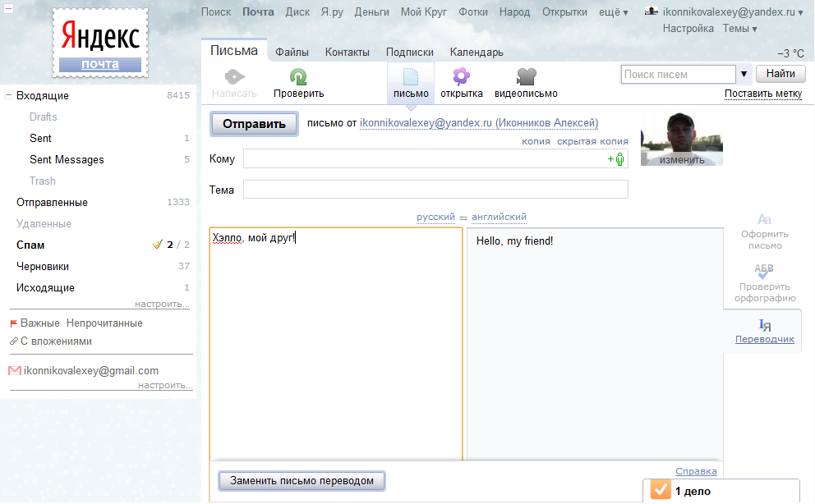Click the red flag Важные icon
Image resolution: width=815 pixels, height=504 pixels.
click(14, 323)
